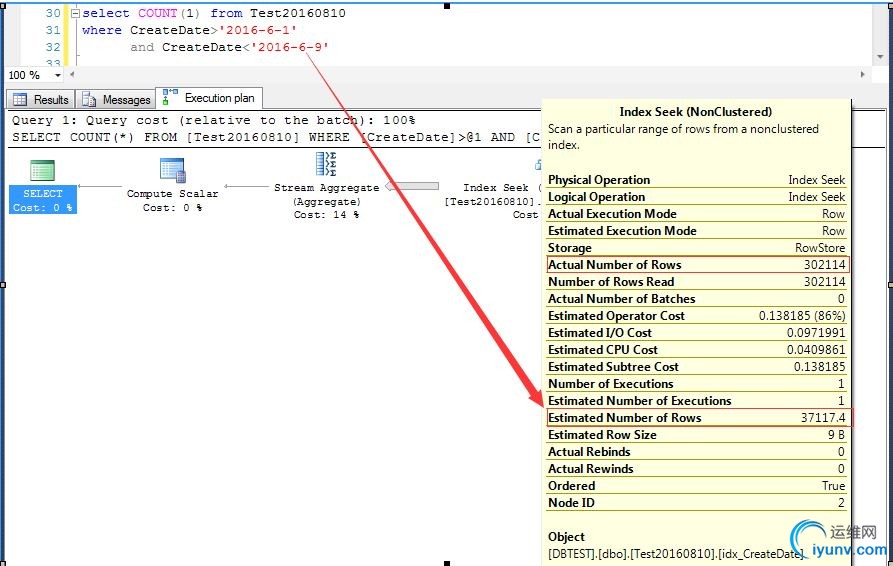Click the Ordered True row
The image size is (893, 566).
point(697,486)
